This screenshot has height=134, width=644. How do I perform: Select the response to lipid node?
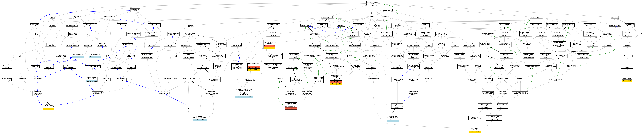click(455, 45)
